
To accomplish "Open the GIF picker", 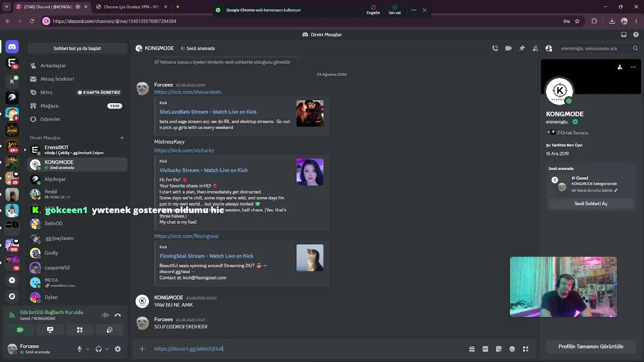I will (x=485, y=349).
